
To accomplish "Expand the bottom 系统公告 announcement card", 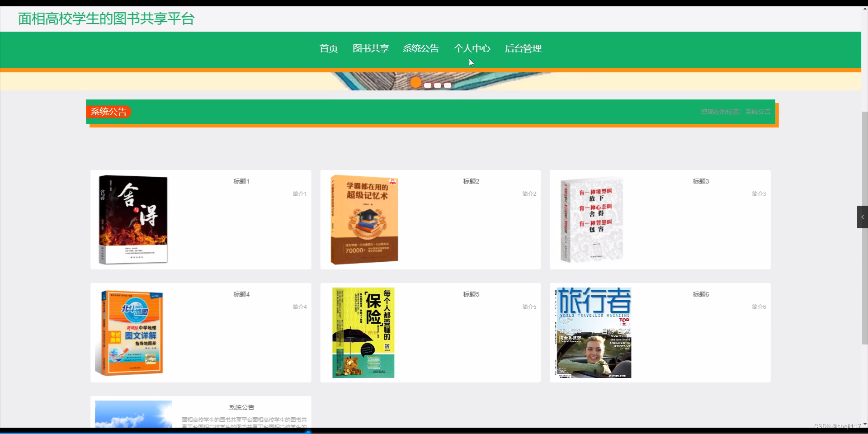I will pyautogui.click(x=242, y=407).
